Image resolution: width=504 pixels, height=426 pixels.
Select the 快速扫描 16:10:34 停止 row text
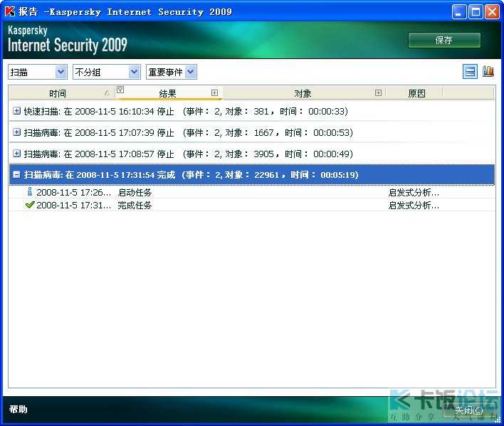click(x=186, y=111)
